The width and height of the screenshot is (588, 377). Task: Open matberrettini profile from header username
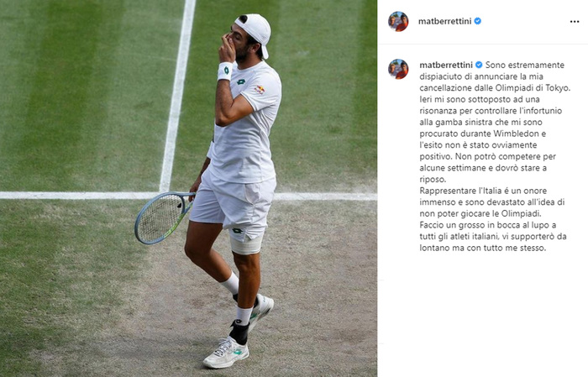coord(444,21)
